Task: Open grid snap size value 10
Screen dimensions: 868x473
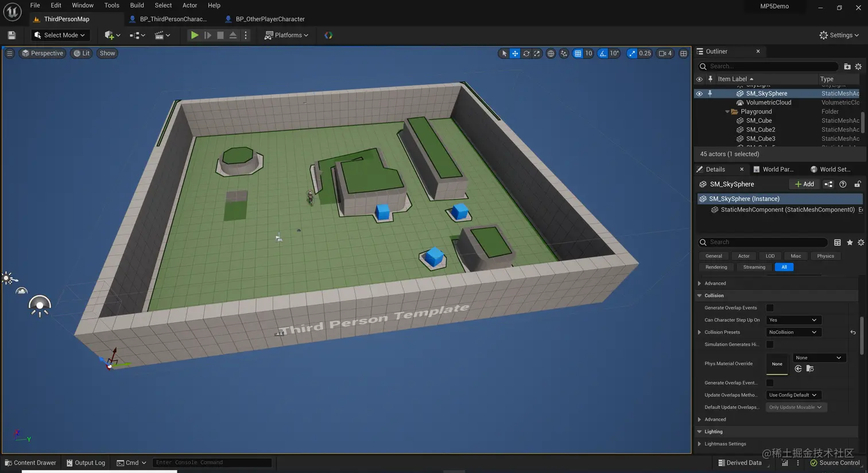Action: pos(588,53)
